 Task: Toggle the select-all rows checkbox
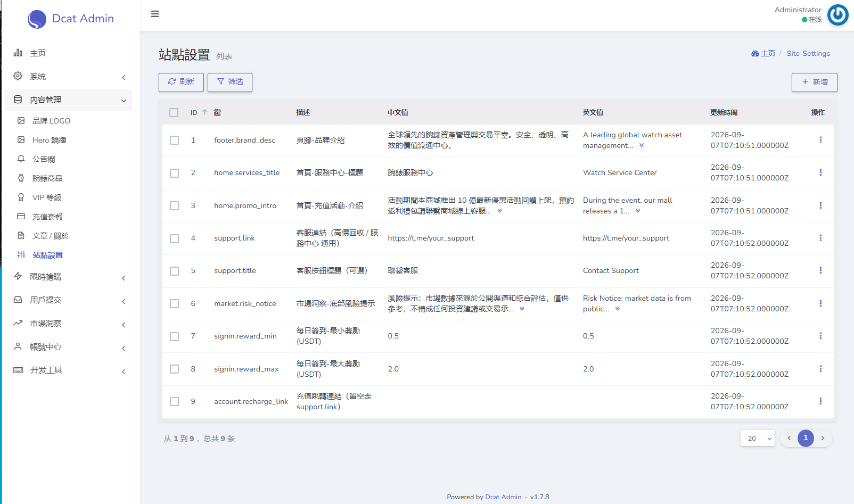(x=174, y=112)
